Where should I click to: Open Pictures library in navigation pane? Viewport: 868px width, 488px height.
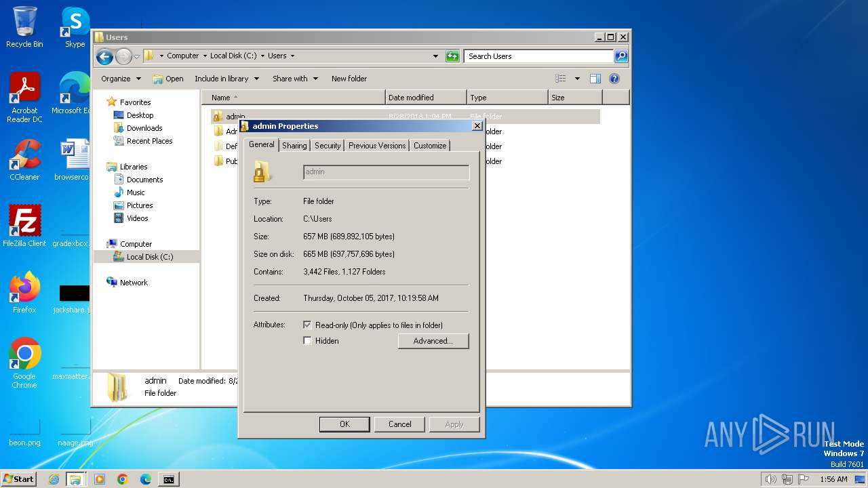(x=140, y=205)
